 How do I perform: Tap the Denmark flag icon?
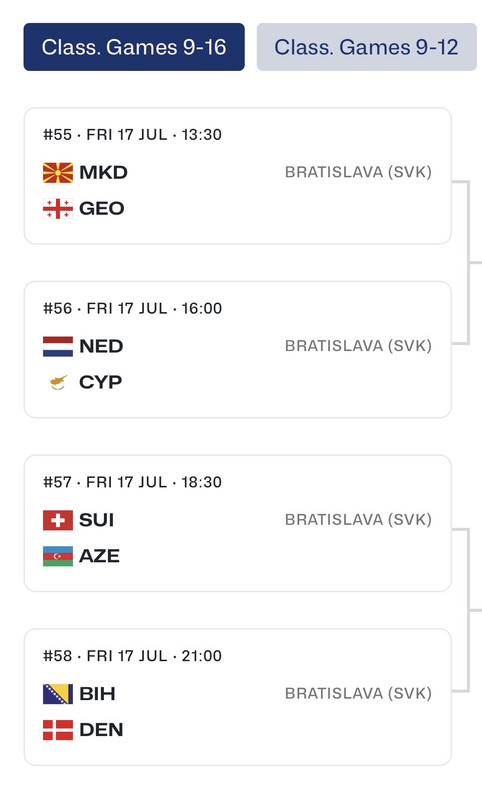click(x=58, y=730)
